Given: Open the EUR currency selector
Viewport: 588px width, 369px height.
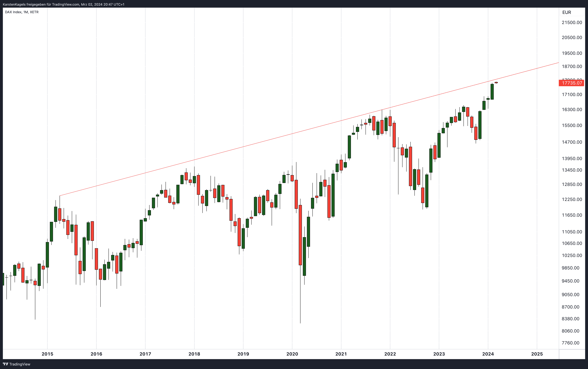Looking at the screenshot, I should click(566, 12).
